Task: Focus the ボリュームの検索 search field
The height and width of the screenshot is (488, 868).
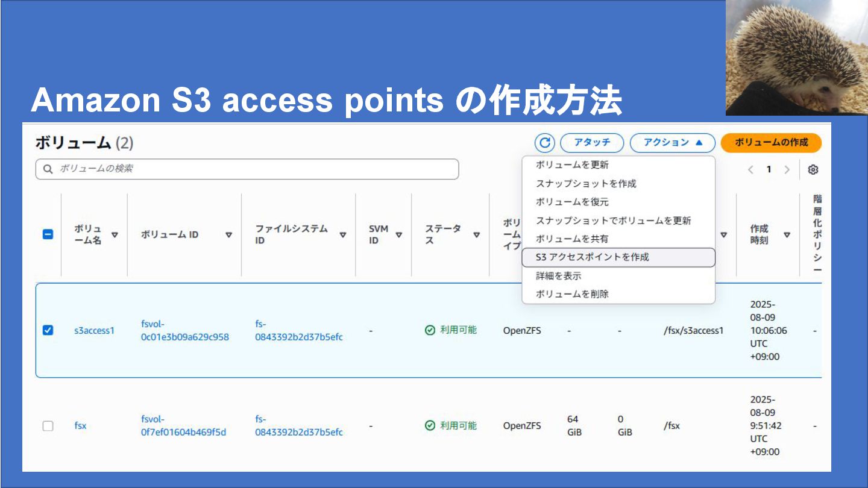Action: pos(247,169)
